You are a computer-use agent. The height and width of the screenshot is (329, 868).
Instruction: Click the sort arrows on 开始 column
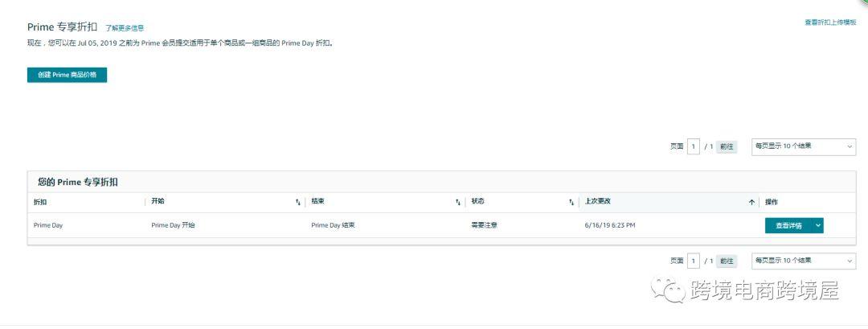point(298,203)
